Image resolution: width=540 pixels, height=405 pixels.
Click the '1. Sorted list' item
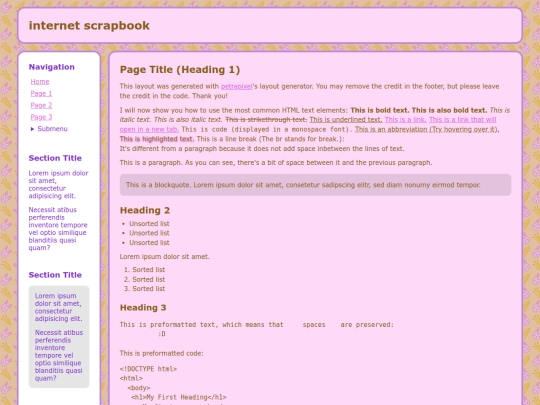tap(144, 270)
